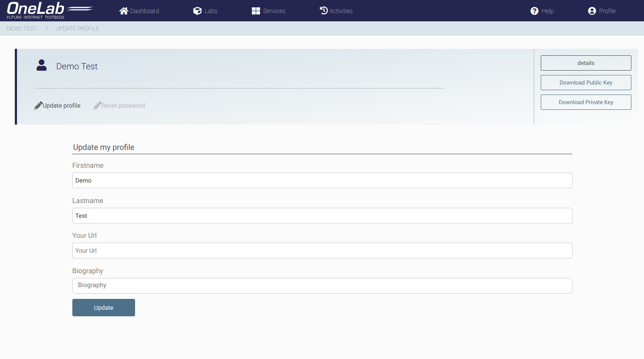The width and height of the screenshot is (644, 359).
Task: Select the DEMO TEST breadcrumb link
Action: (x=22, y=28)
